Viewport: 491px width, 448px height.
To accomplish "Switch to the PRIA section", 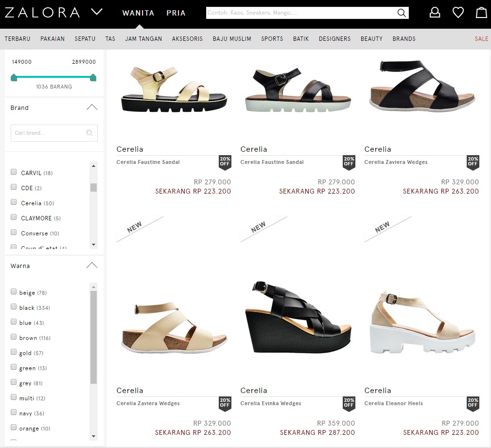I will [x=176, y=13].
